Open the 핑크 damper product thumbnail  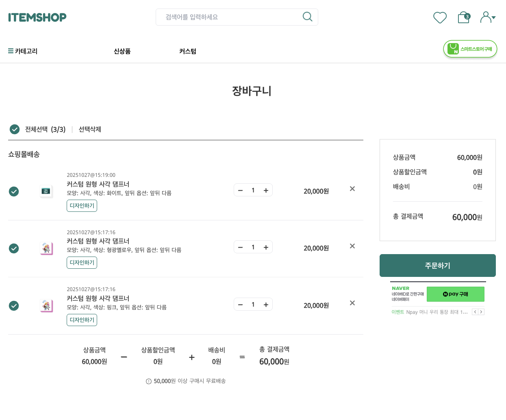click(x=46, y=305)
